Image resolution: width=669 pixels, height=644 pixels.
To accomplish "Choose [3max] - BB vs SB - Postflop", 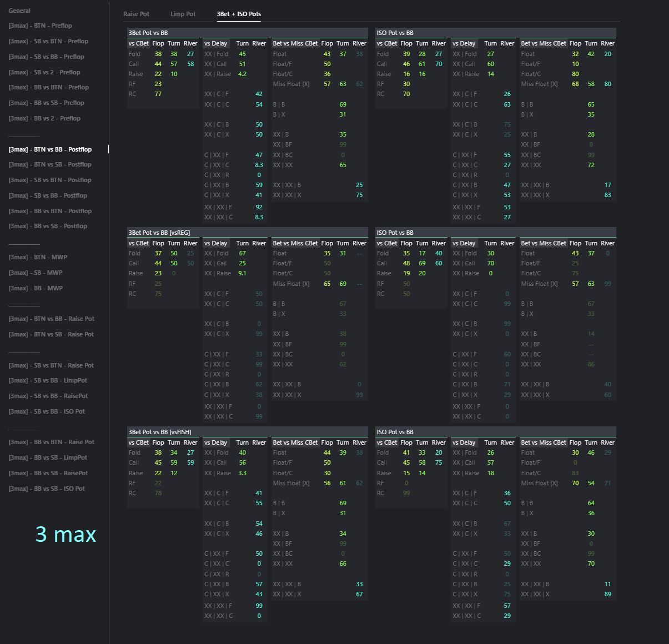I will (48, 226).
